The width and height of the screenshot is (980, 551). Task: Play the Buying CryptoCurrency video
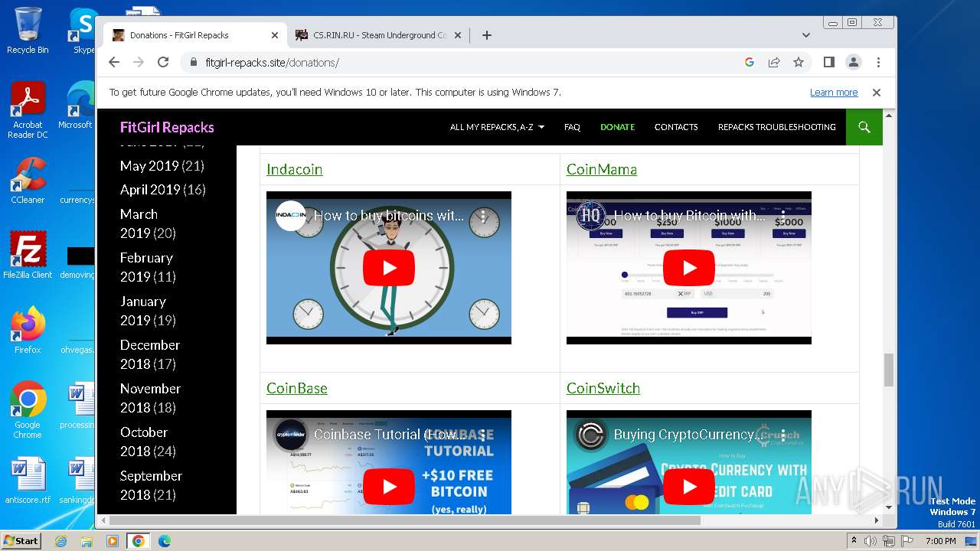[x=689, y=487]
